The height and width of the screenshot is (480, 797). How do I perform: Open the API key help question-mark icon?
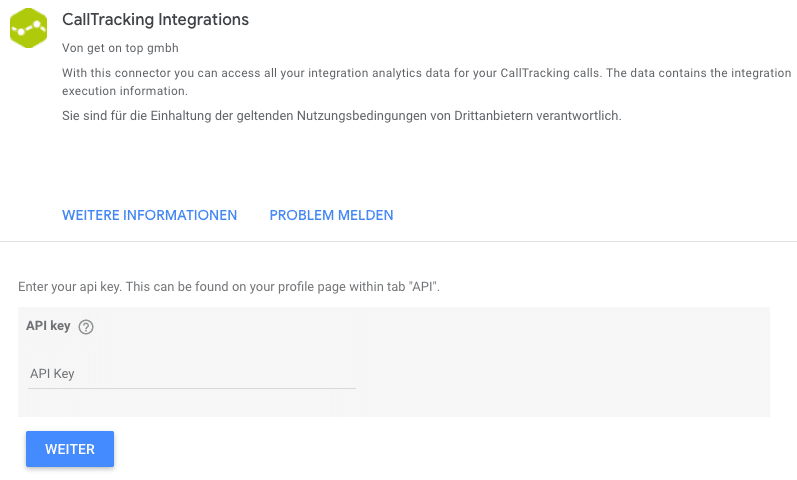[86, 327]
